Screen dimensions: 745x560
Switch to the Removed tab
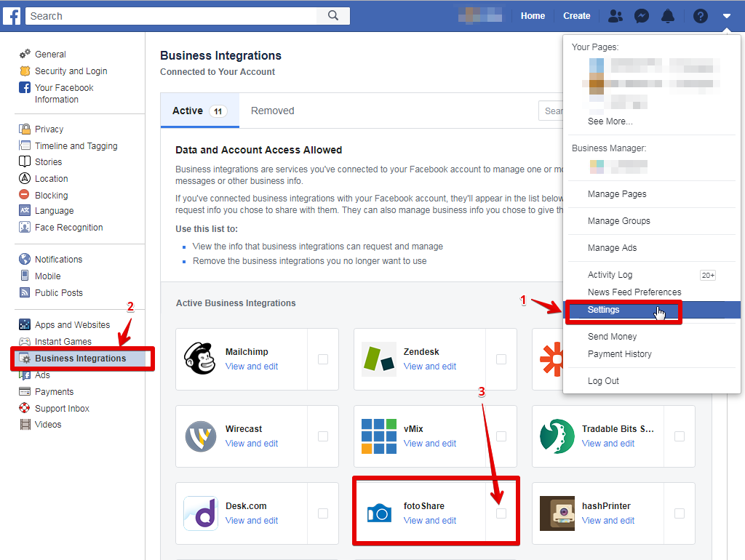coord(272,111)
